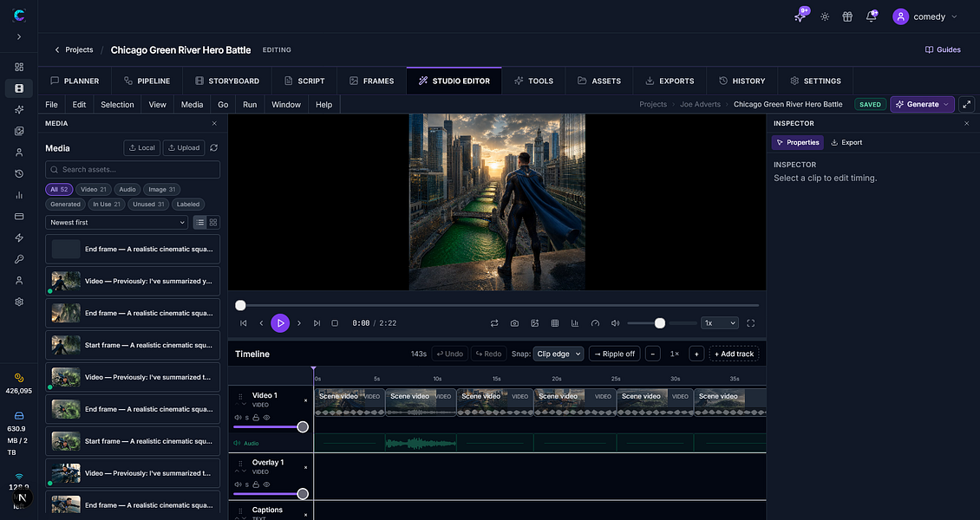This screenshot has width=980, height=520.
Task: Filter media by Video 21
Action: coord(93,189)
